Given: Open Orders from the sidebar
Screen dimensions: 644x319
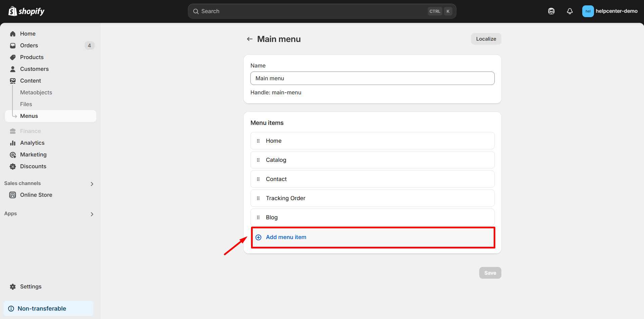Looking at the screenshot, I should pos(29,45).
